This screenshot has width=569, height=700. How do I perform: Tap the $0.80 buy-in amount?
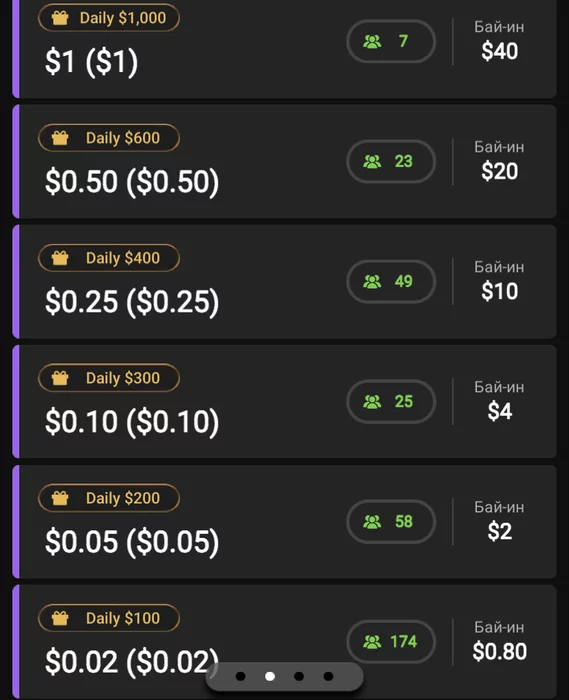500,651
